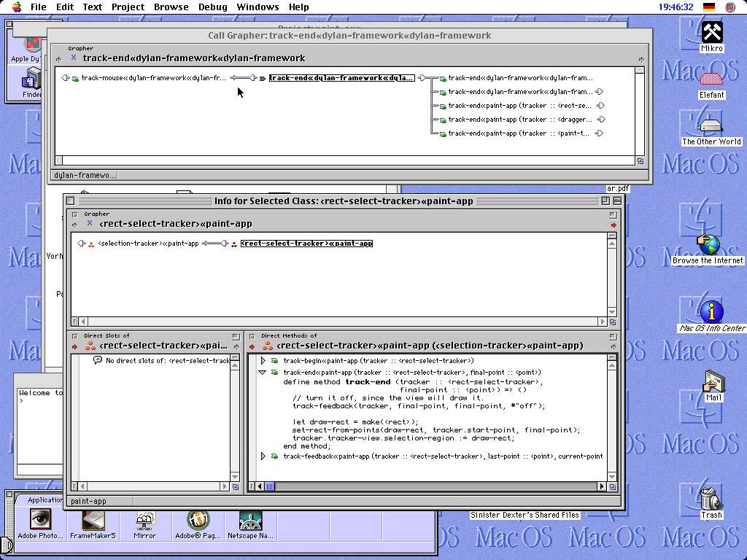This screenshot has height=560, width=747.
Task: Expand the track-begin«paint-app method
Action: (x=263, y=360)
